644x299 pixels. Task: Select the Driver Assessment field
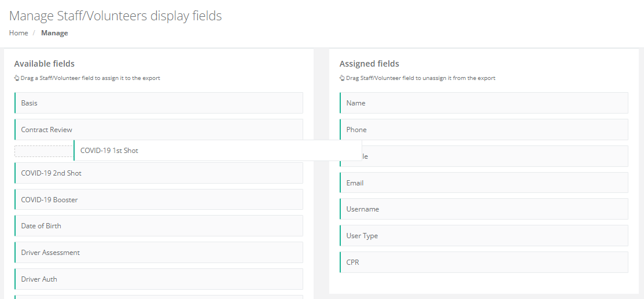pyautogui.click(x=159, y=253)
